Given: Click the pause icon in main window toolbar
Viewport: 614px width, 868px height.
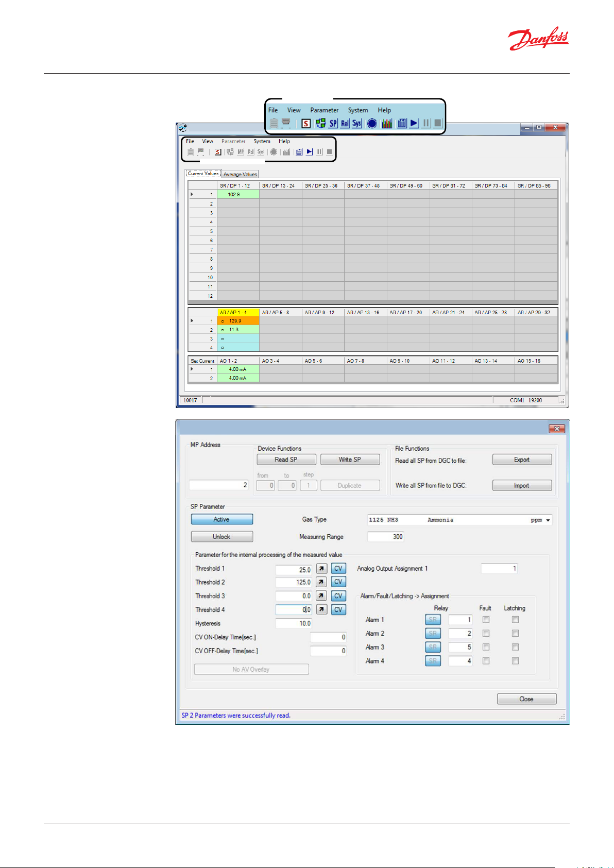Looking at the screenshot, I should [x=319, y=152].
